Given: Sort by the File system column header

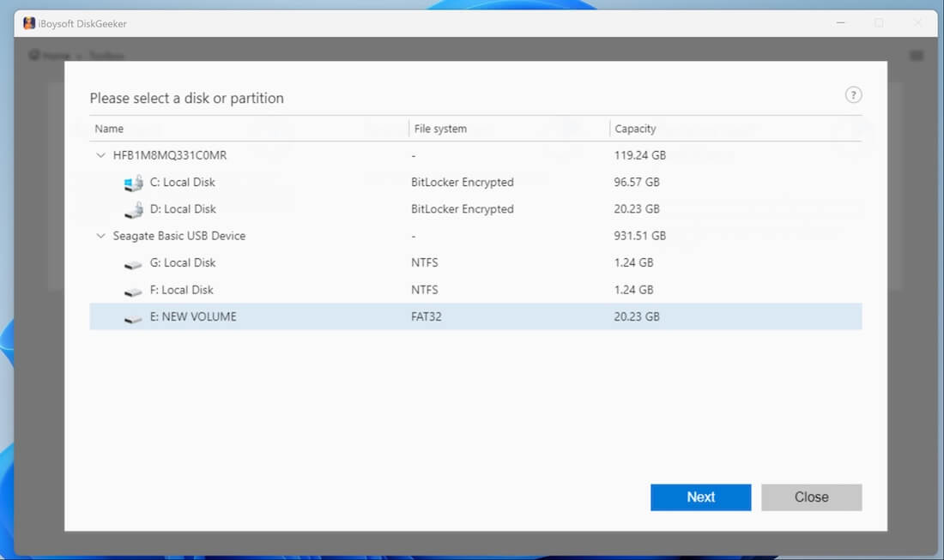Looking at the screenshot, I should click(440, 129).
